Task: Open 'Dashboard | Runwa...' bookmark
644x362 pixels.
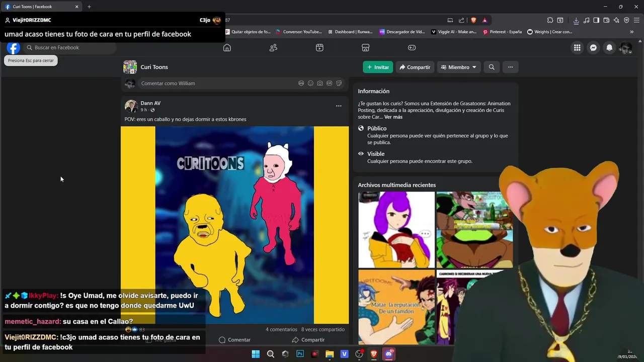Action: tap(350, 32)
